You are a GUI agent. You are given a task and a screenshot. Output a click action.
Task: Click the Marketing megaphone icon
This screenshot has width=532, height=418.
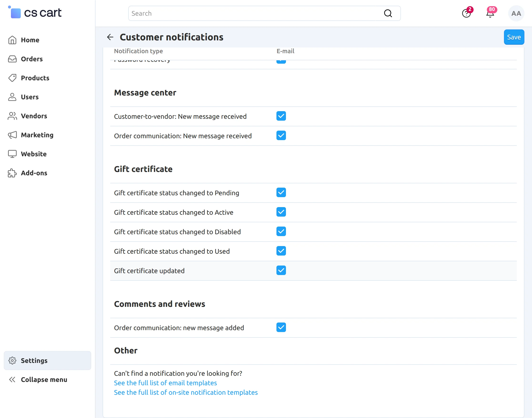pyautogui.click(x=12, y=135)
